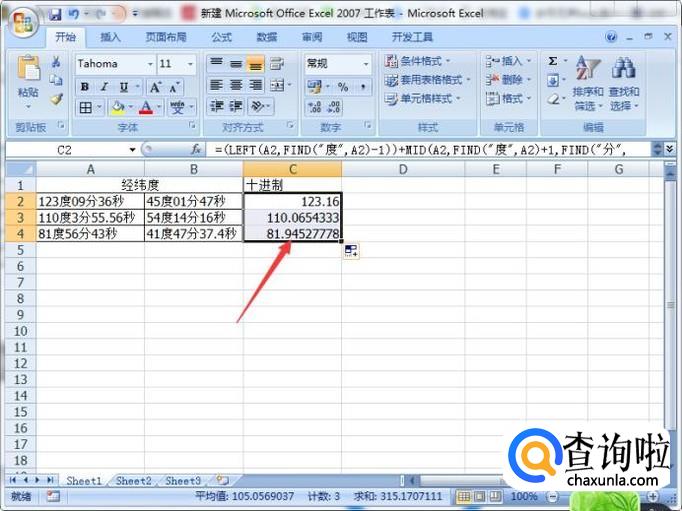
Task: Toggle Underline formatting
Action: pos(123,87)
